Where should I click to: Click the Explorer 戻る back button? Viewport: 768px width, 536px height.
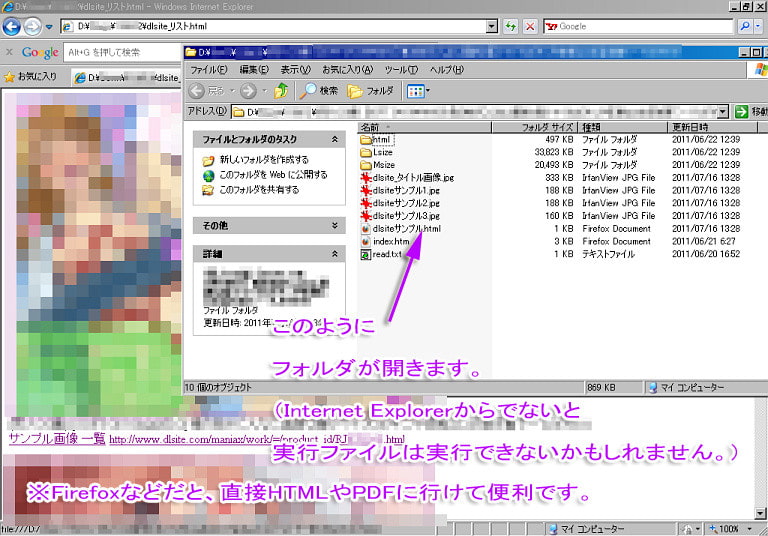click(207, 91)
